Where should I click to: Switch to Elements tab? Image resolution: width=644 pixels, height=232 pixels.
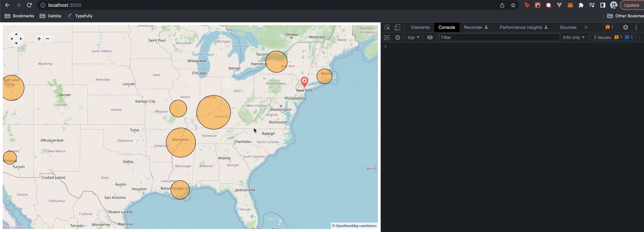coord(420,27)
